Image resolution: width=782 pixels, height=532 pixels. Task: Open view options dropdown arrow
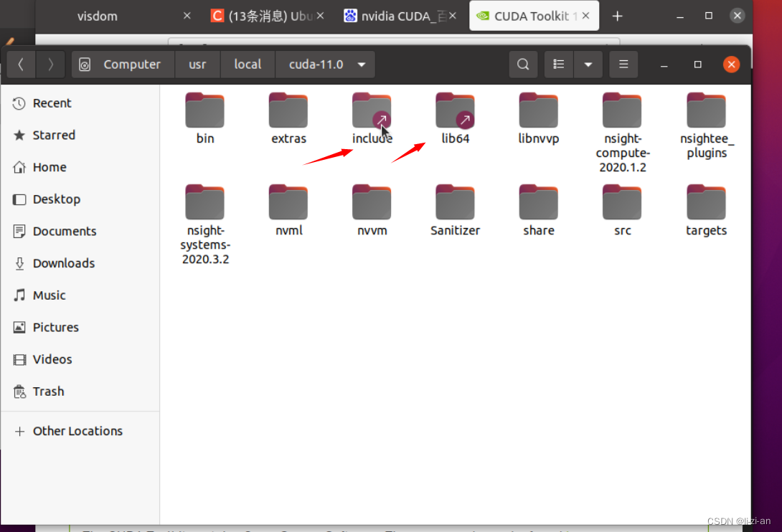pyautogui.click(x=588, y=65)
